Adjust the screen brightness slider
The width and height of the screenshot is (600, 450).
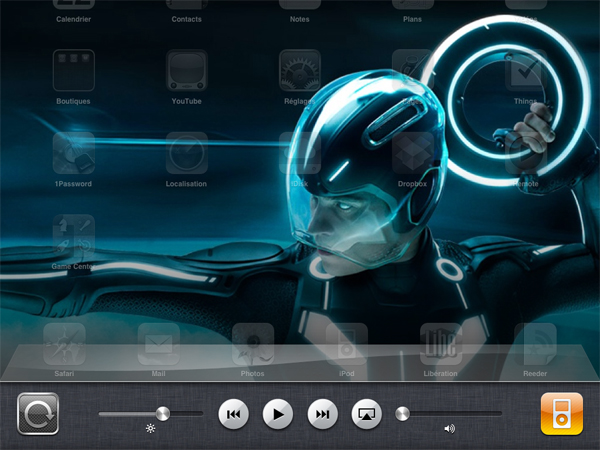click(x=151, y=414)
